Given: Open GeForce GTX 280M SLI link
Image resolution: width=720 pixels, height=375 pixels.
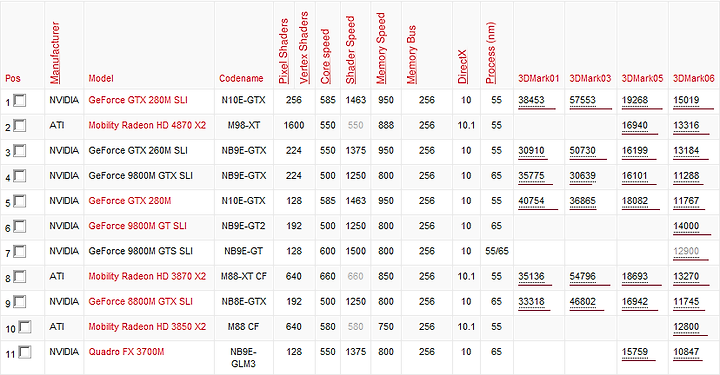Looking at the screenshot, I should click(x=138, y=100).
